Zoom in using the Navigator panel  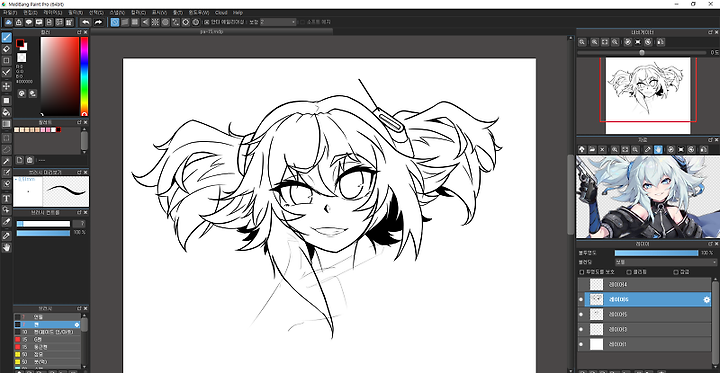(x=595, y=42)
